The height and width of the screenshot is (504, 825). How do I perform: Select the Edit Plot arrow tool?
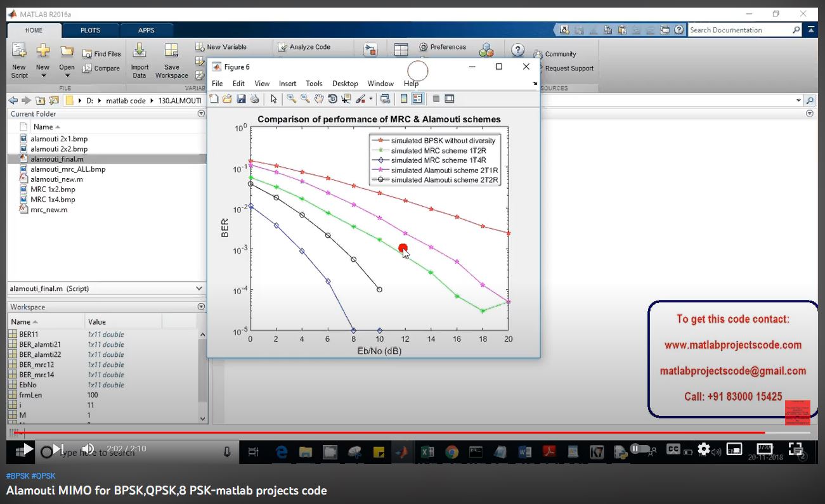pyautogui.click(x=274, y=99)
